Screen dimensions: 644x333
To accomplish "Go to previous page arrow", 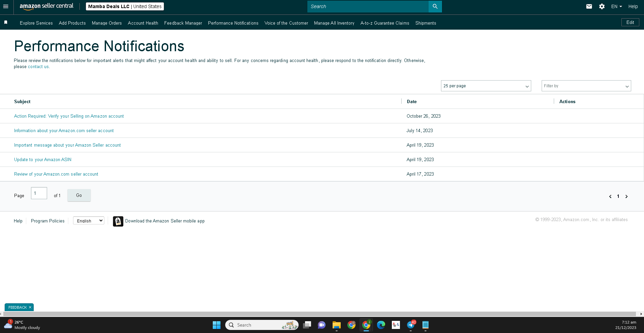I will tap(610, 196).
